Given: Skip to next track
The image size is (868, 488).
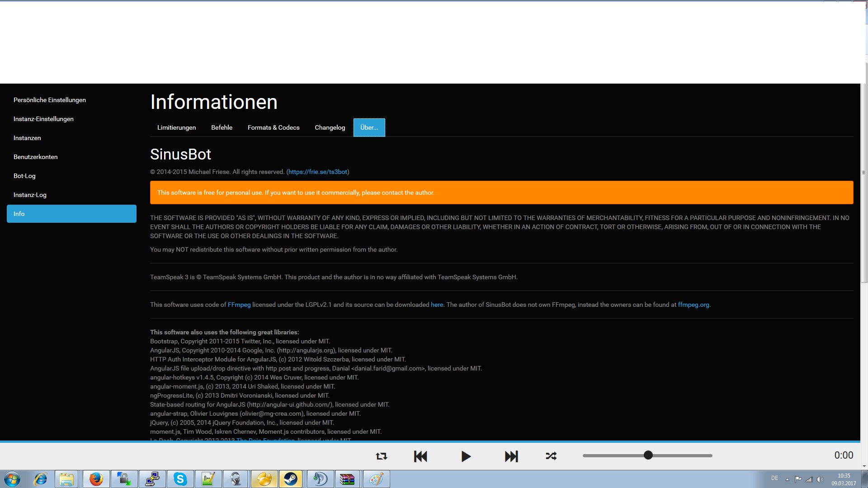Looking at the screenshot, I should (x=511, y=456).
